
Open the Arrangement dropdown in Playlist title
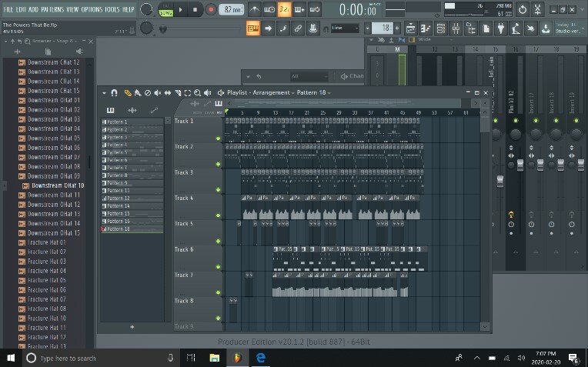tap(272, 92)
